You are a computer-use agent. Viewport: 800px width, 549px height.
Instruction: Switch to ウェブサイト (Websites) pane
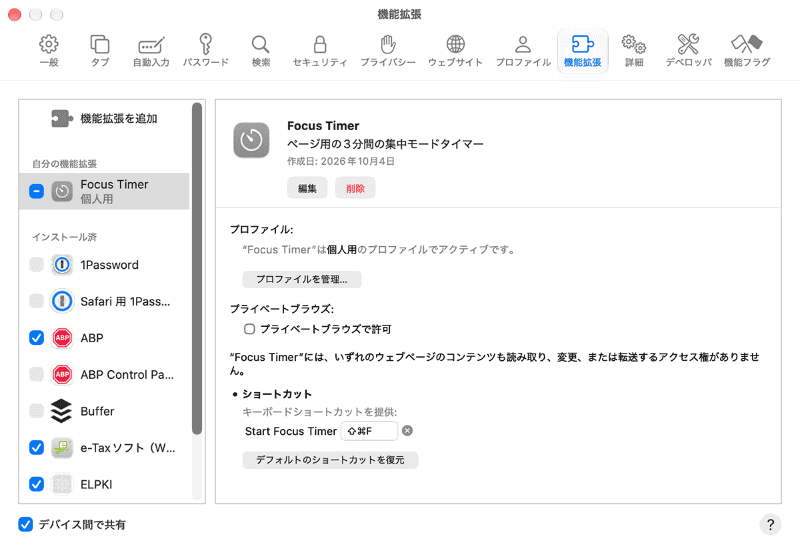click(x=455, y=51)
